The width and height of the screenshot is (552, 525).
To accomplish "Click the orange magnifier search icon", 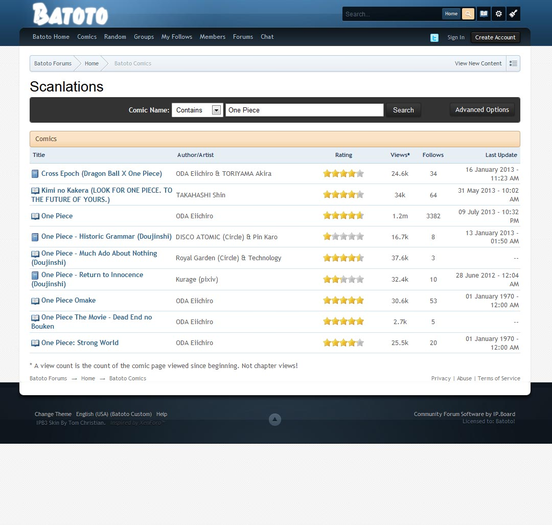I will [x=468, y=14].
